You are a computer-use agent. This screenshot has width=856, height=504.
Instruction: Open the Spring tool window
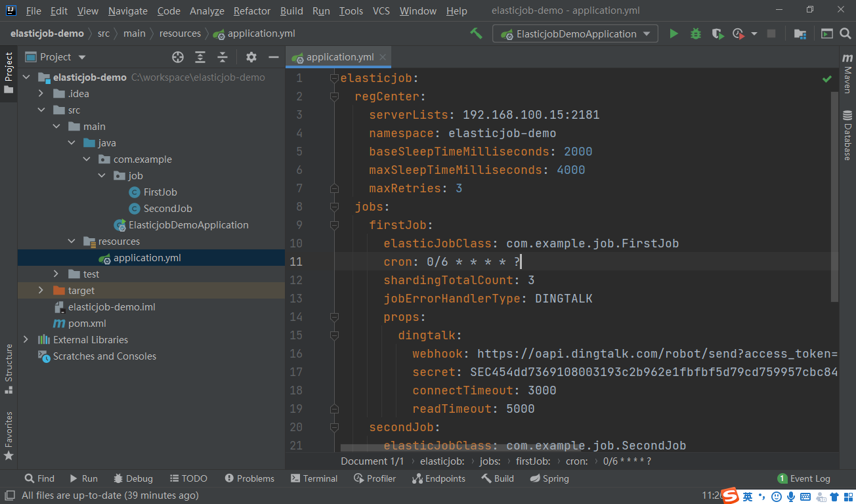549,478
